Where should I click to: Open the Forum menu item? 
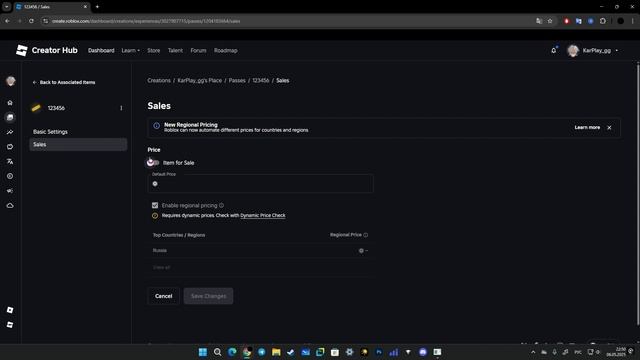point(198,51)
